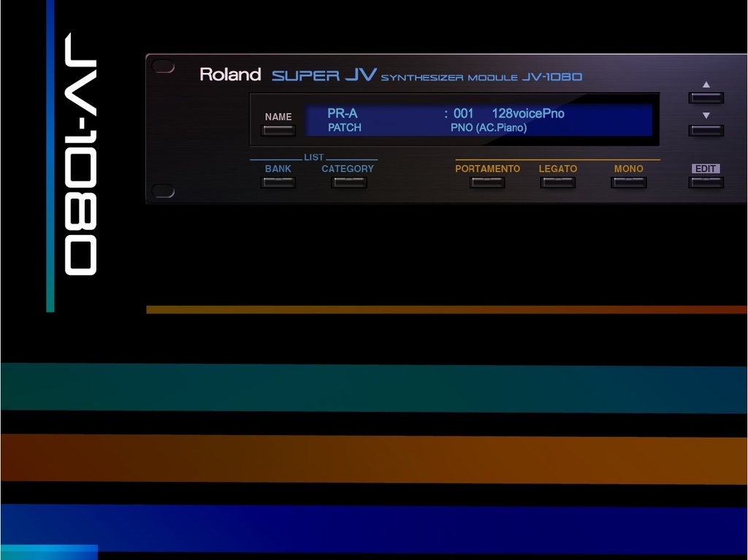Screen dimensions: 748x560
Task: Toggle PORTAMENTO on
Action: coord(486,183)
